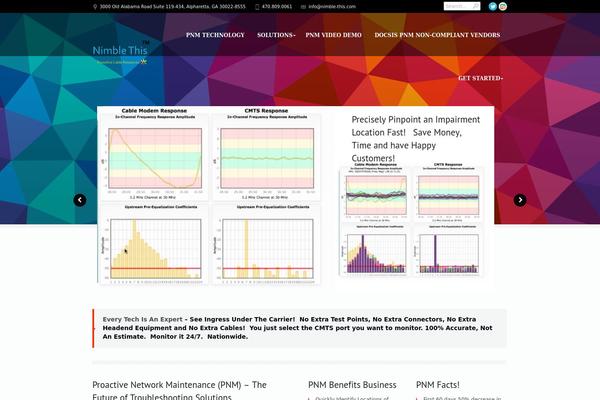Click the 470.809.0061 phone number
The width and height of the screenshot is (600, 400).
[x=277, y=7]
